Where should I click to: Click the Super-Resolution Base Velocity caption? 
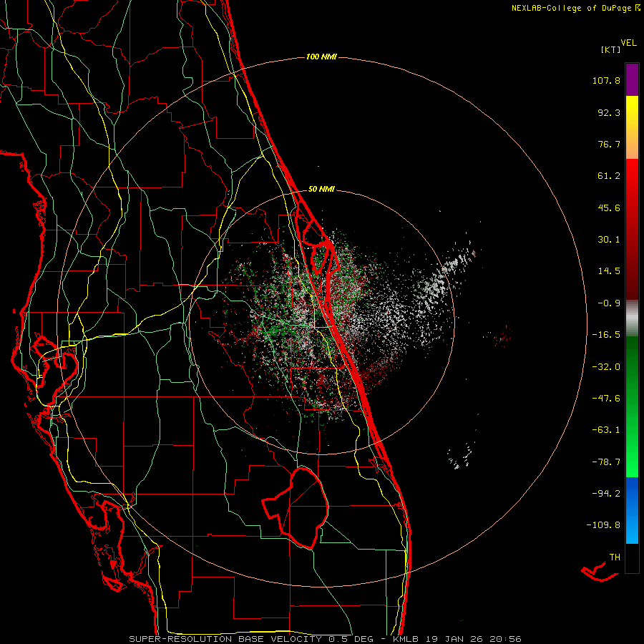(x=325, y=639)
